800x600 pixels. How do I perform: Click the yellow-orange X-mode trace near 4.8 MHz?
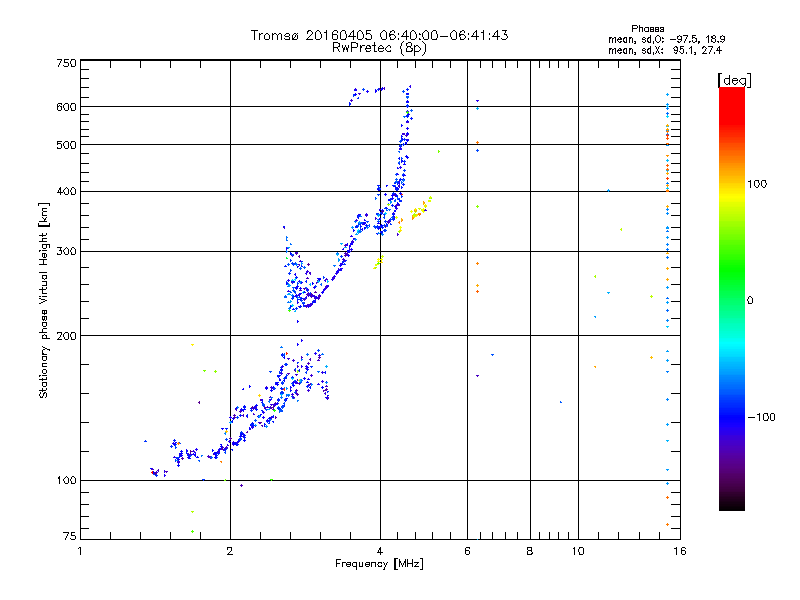[x=419, y=210]
